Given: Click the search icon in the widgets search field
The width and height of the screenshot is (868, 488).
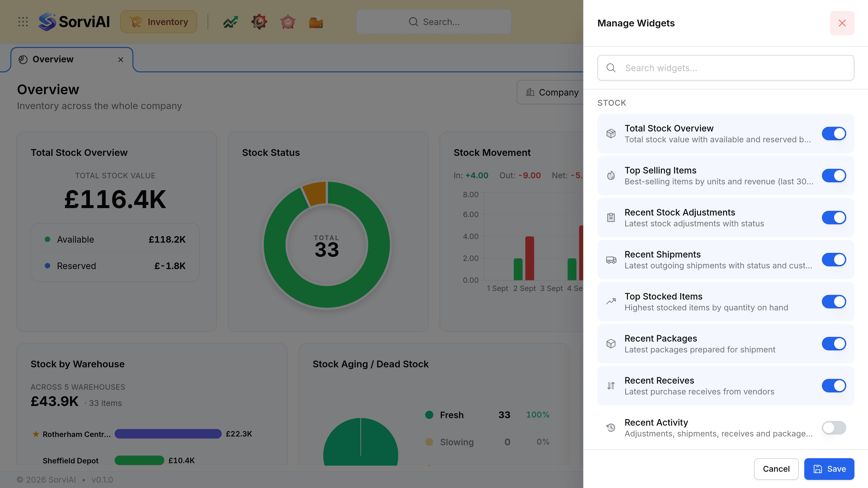Looking at the screenshot, I should 611,68.
